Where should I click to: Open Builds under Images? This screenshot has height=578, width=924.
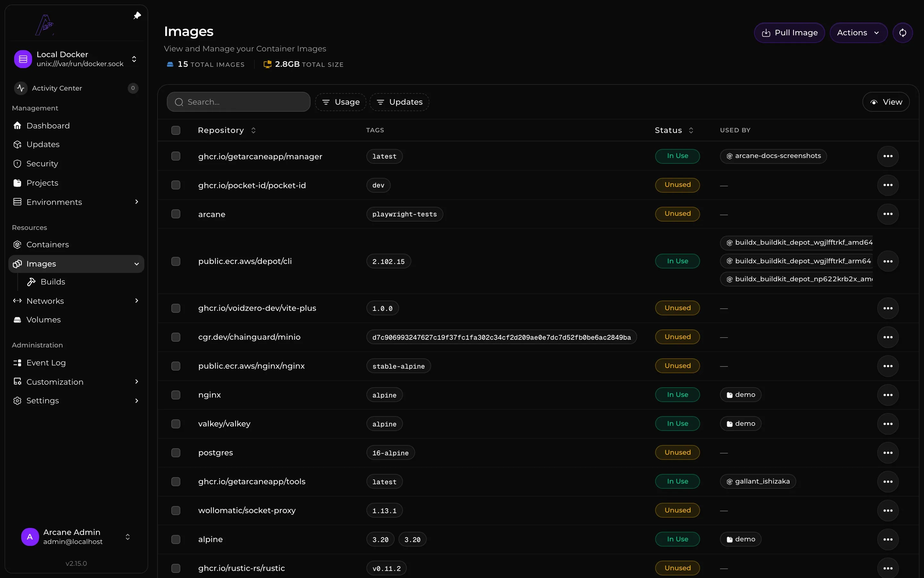click(x=53, y=282)
